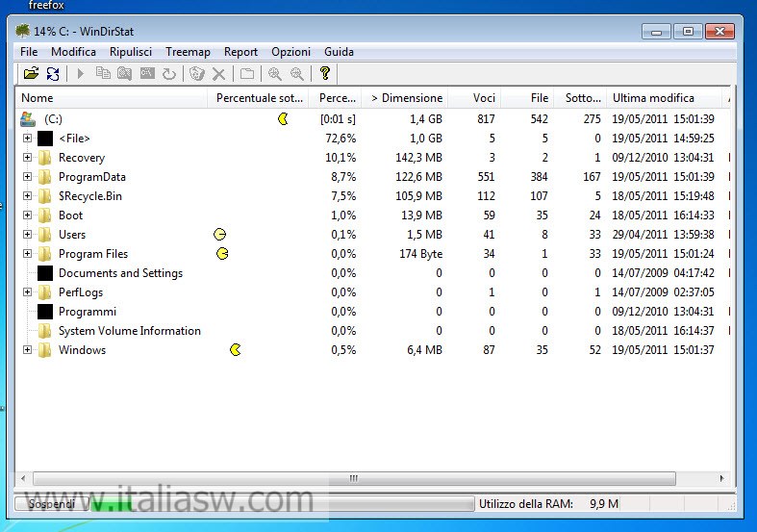Image resolution: width=757 pixels, height=532 pixels.
Task: Click the Expand arrow toolbar icon
Action: click(x=81, y=74)
